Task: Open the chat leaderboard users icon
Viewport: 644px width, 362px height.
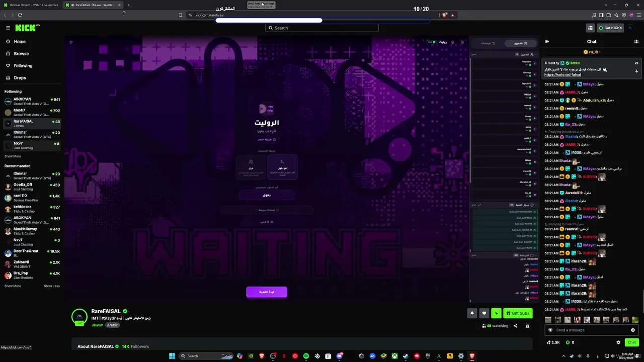Action: 636,42
